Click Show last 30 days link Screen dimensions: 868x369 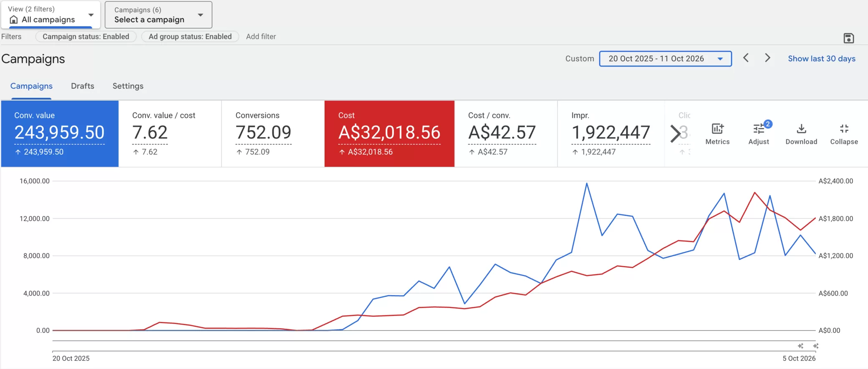tap(821, 58)
